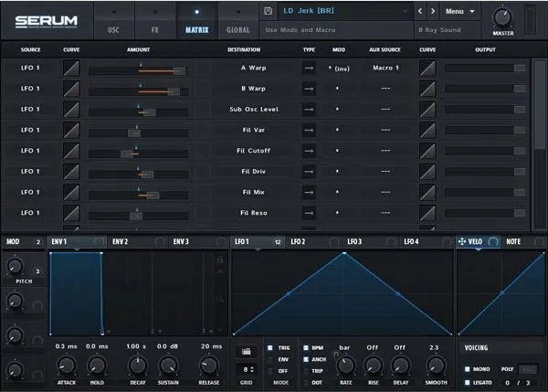Click the POLY voice count field
This screenshot has width=548, height=392.
[x=528, y=369]
